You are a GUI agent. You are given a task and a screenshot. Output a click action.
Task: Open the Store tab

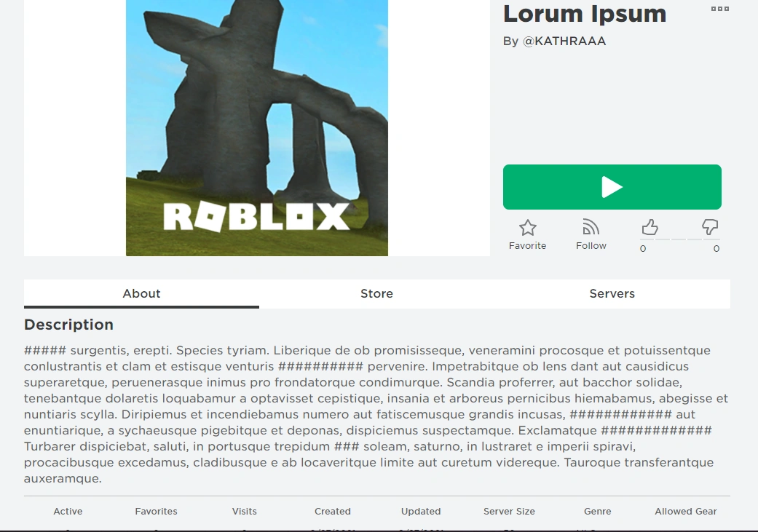[376, 293]
